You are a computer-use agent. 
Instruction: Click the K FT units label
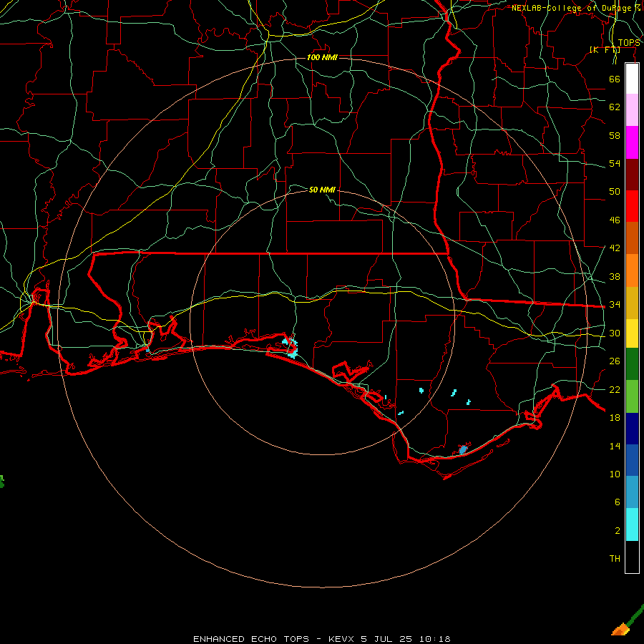(605, 49)
